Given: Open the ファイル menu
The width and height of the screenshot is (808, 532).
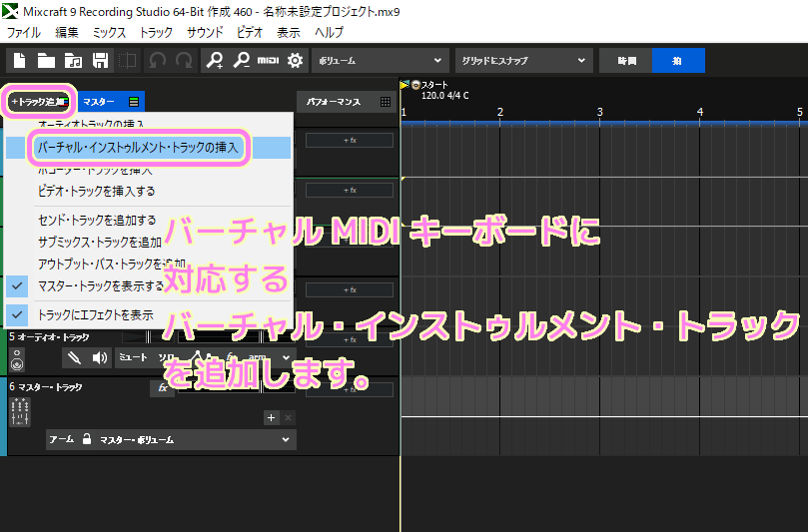Looking at the screenshot, I should coord(23,33).
